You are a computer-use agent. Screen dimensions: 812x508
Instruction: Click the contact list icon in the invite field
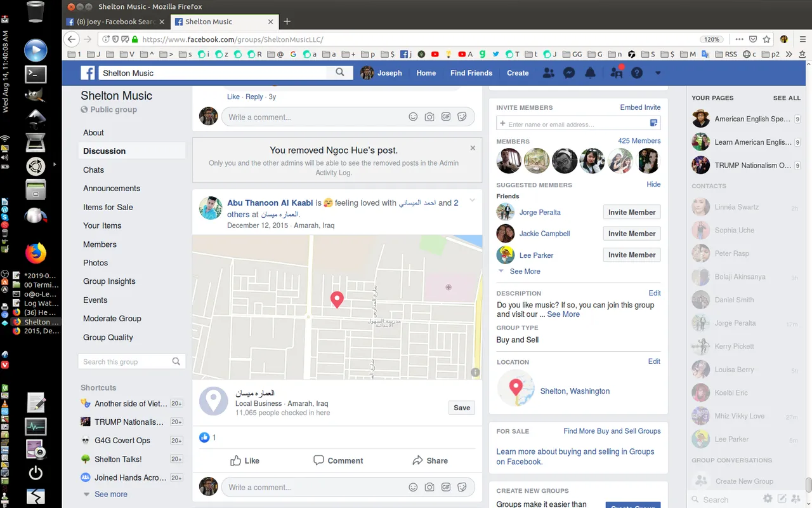click(653, 123)
